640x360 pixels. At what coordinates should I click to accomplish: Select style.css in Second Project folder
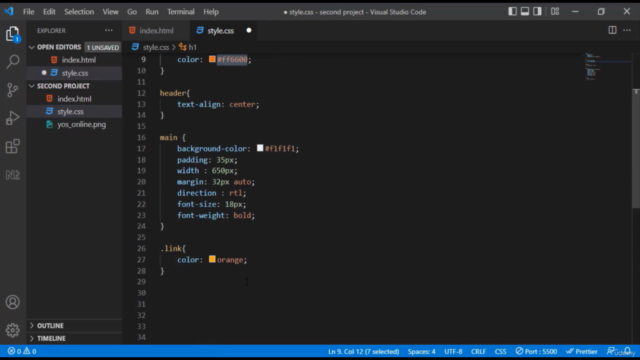(x=74, y=111)
